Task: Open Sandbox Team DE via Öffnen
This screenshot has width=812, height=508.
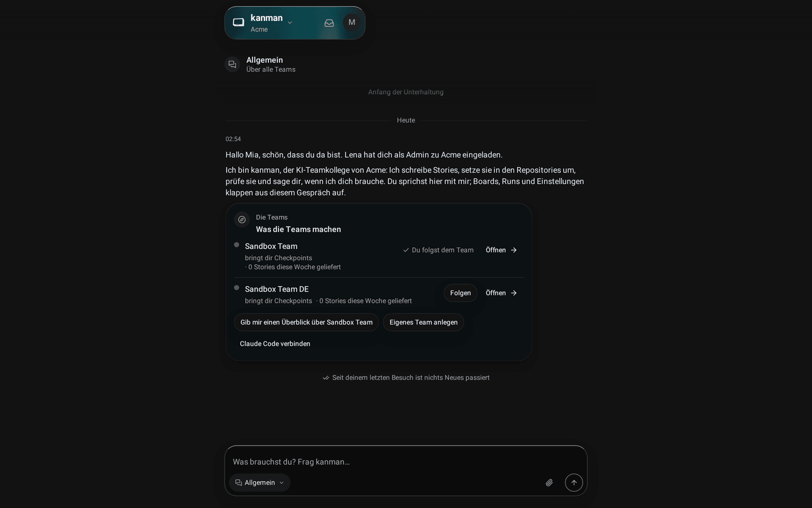Action: (501, 293)
